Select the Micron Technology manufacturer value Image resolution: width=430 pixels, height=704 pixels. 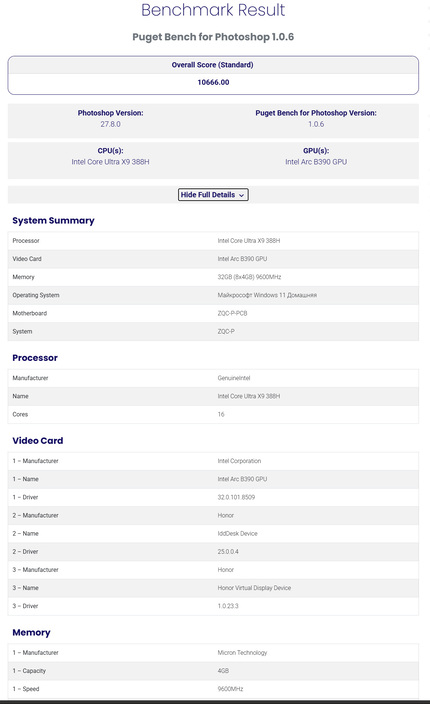pos(242,652)
